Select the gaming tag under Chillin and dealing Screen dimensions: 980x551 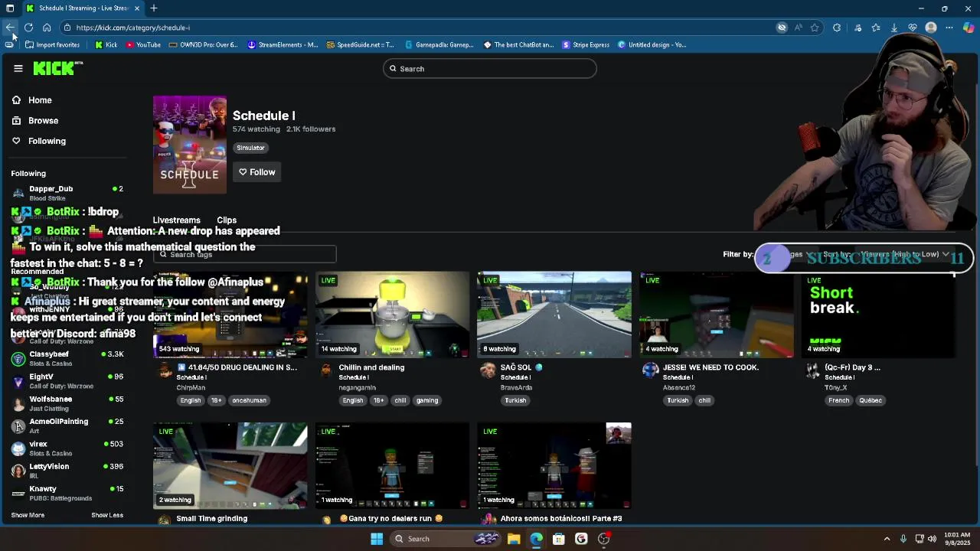point(427,400)
